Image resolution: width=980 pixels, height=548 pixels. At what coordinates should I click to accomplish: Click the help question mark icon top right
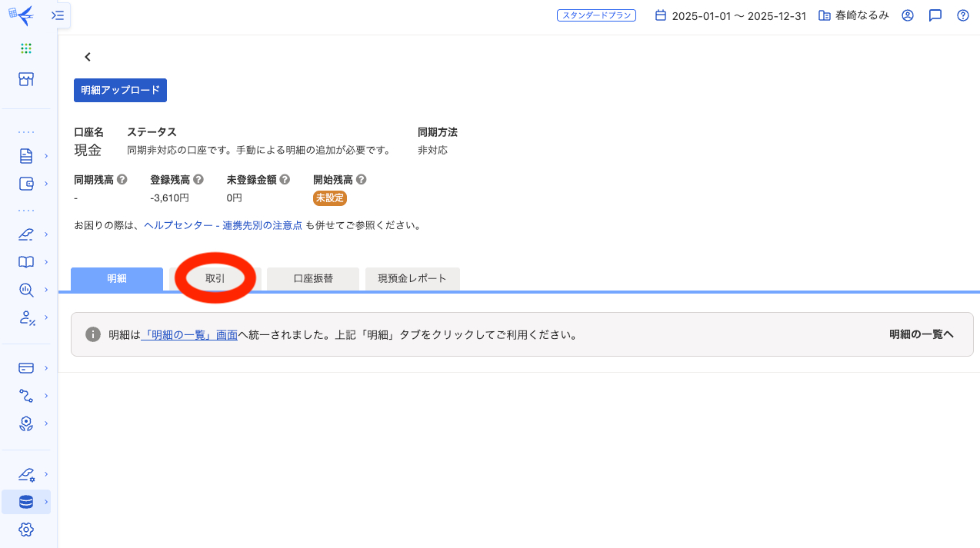(x=962, y=15)
